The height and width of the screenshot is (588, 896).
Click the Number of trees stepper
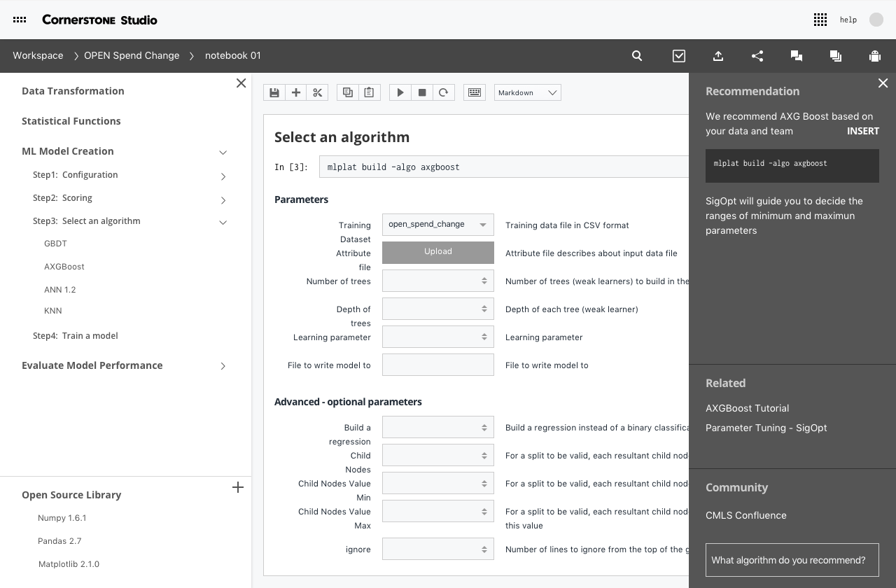click(484, 281)
